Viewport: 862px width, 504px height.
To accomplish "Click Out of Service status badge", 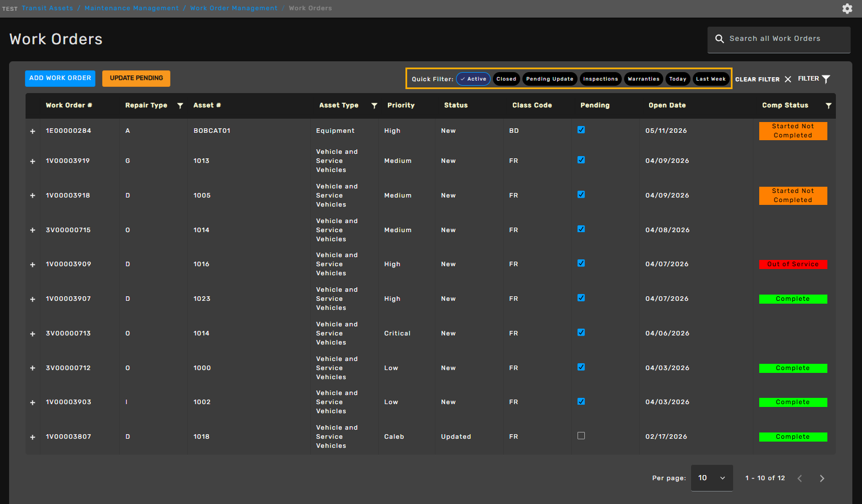I will pyautogui.click(x=793, y=264).
